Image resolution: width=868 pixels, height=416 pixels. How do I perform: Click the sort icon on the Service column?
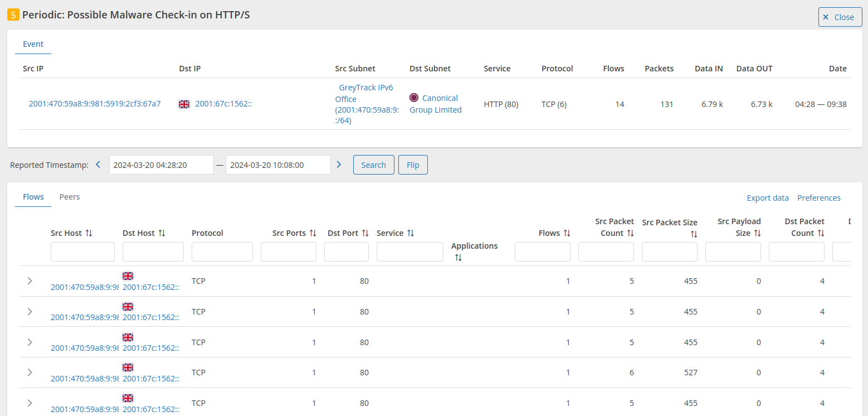tap(412, 233)
